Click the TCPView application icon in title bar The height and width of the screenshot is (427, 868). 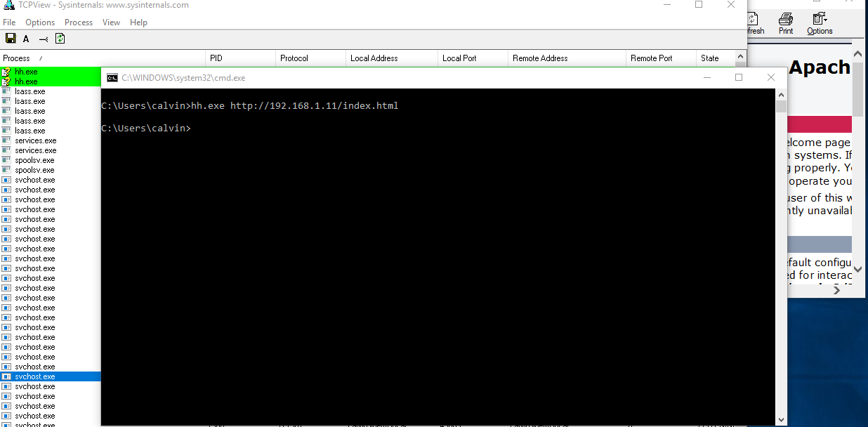coord(9,5)
